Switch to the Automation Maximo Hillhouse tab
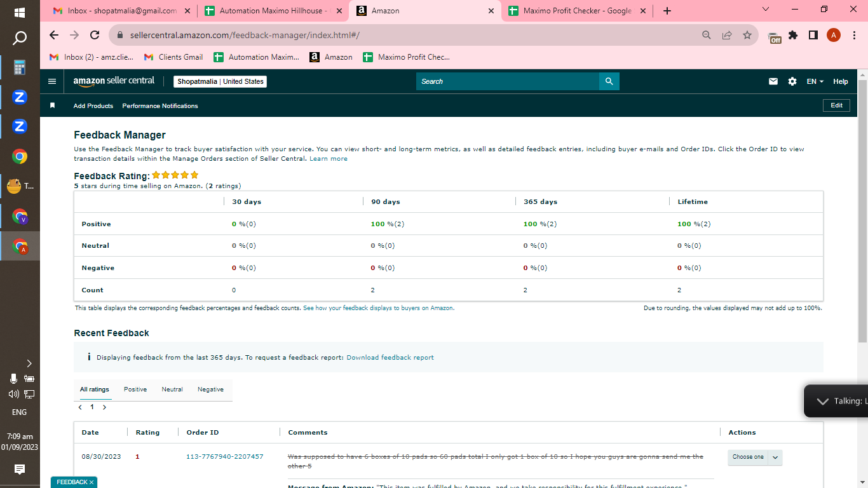The width and height of the screenshot is (868, 488). [x=274, y=11]
